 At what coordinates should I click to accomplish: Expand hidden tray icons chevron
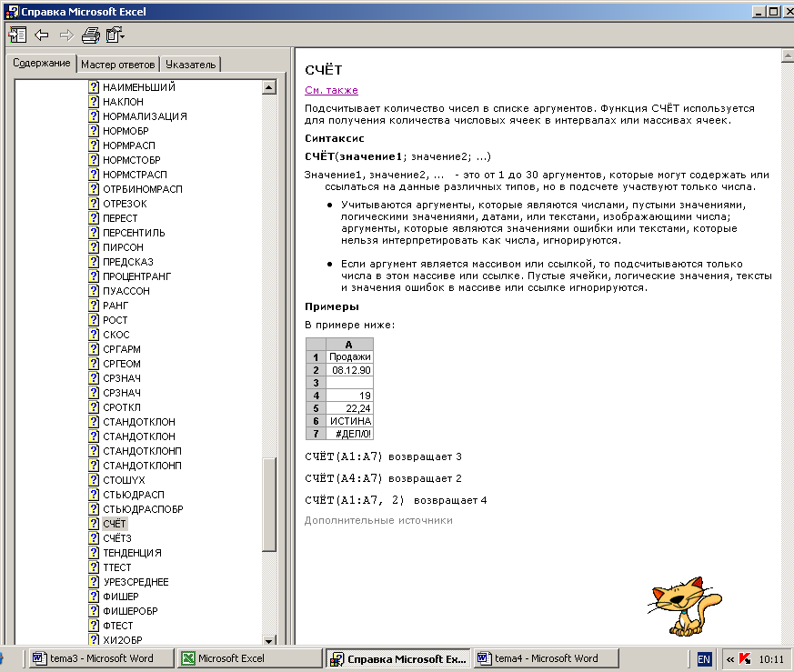tap(730, 659)
